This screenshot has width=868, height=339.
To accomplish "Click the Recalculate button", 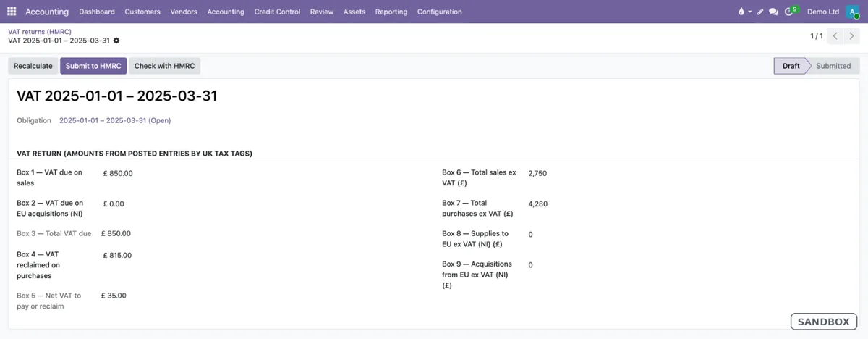I will point(33,66).
